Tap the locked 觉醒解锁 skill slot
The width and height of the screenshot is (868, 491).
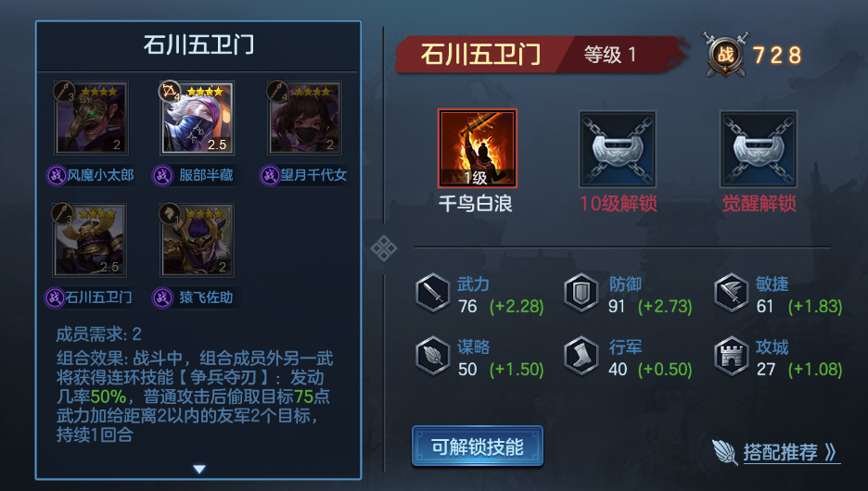(x=759, y=149)
